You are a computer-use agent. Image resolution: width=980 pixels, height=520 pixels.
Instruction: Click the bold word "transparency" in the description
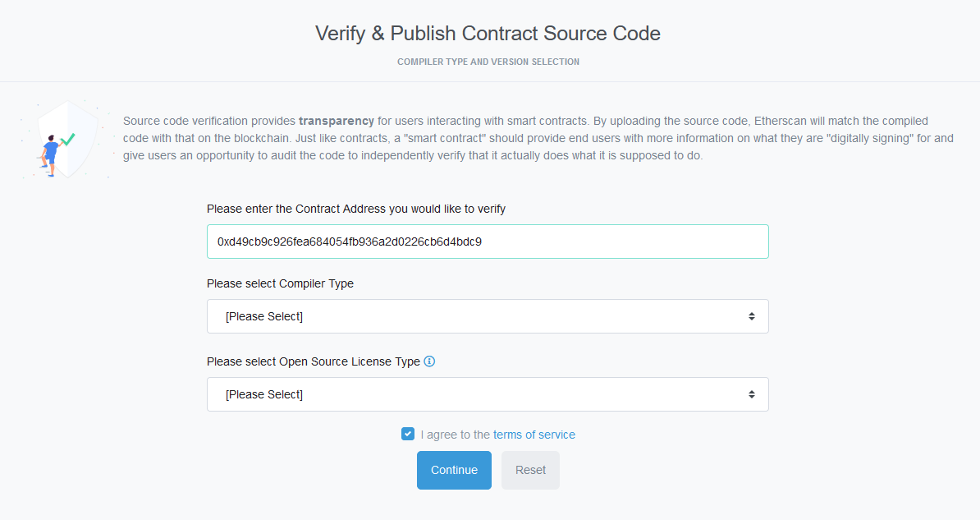[336, 121]
